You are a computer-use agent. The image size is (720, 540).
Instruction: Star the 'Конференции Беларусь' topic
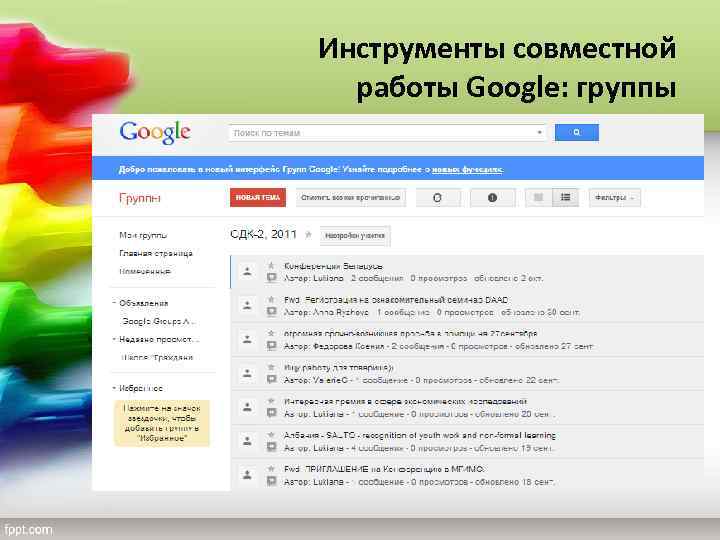(271, 265)
